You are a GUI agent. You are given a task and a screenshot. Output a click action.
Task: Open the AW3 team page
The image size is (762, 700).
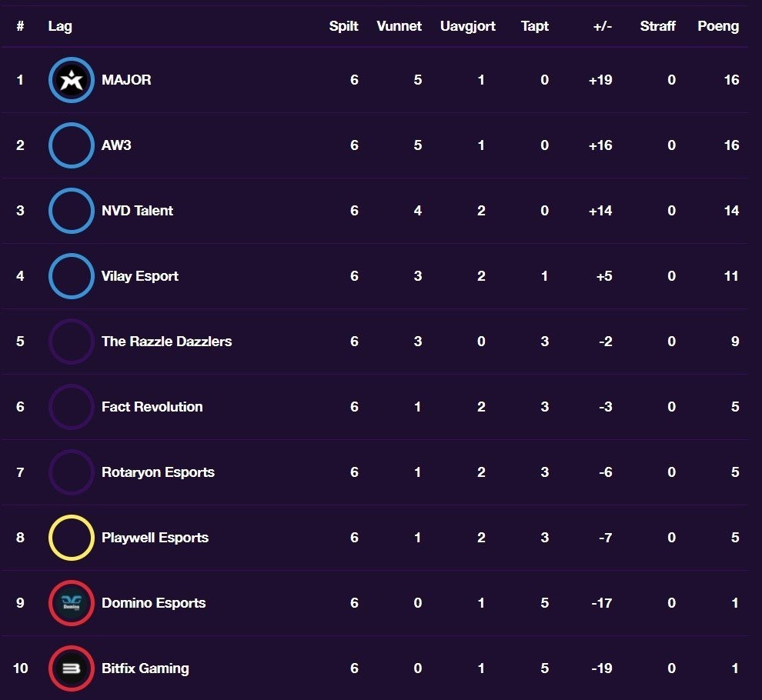coord(116,145)
